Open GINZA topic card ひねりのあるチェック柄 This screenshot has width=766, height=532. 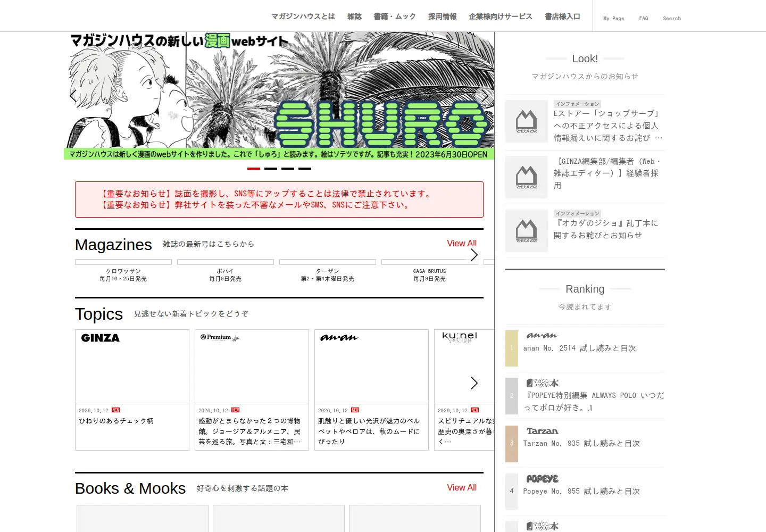pos(132,390)
